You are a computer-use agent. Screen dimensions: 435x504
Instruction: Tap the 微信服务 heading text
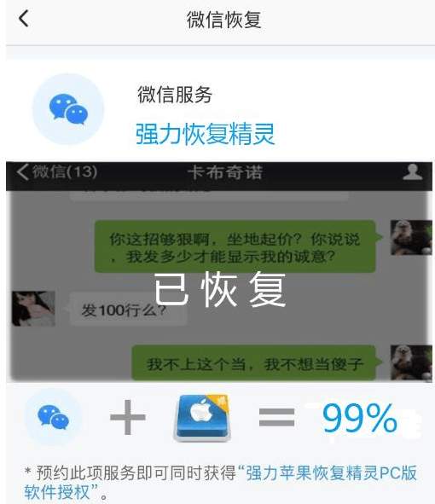coord(175,95)
